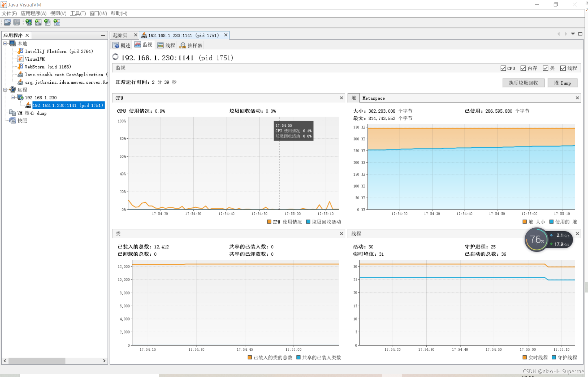588x377 pixels.
Task: Click Add Application Snapshot toolbar icon
Action: [57, 22]
